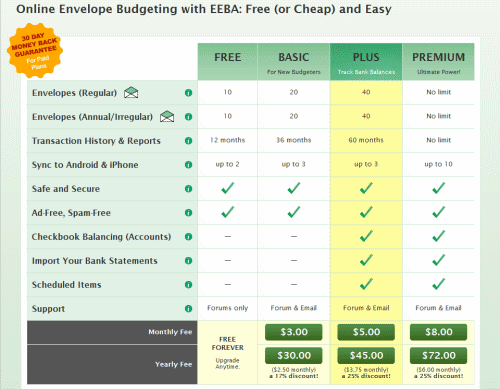
Task: Click info icon for Envelopes (Regular)
Action: pyautogui.click(x=188, y=93)
